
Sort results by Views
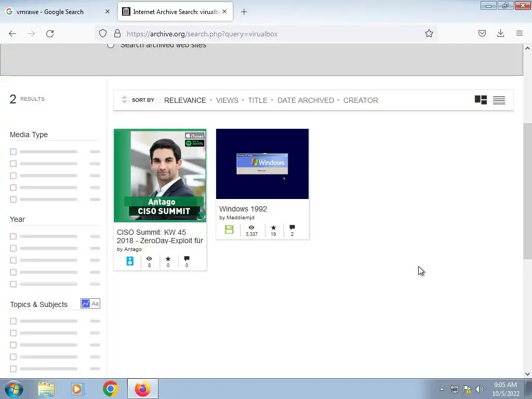(x=227, y=100)
